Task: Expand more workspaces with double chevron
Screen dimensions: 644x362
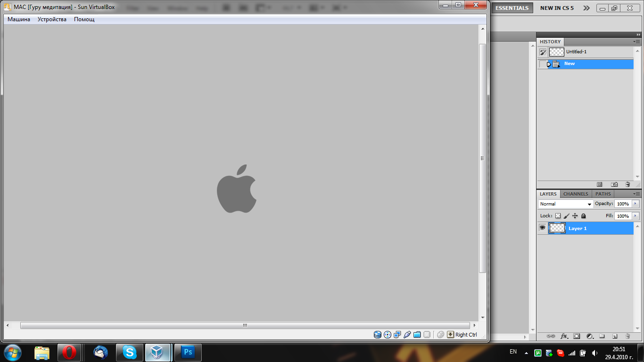Action: point(586,8)
